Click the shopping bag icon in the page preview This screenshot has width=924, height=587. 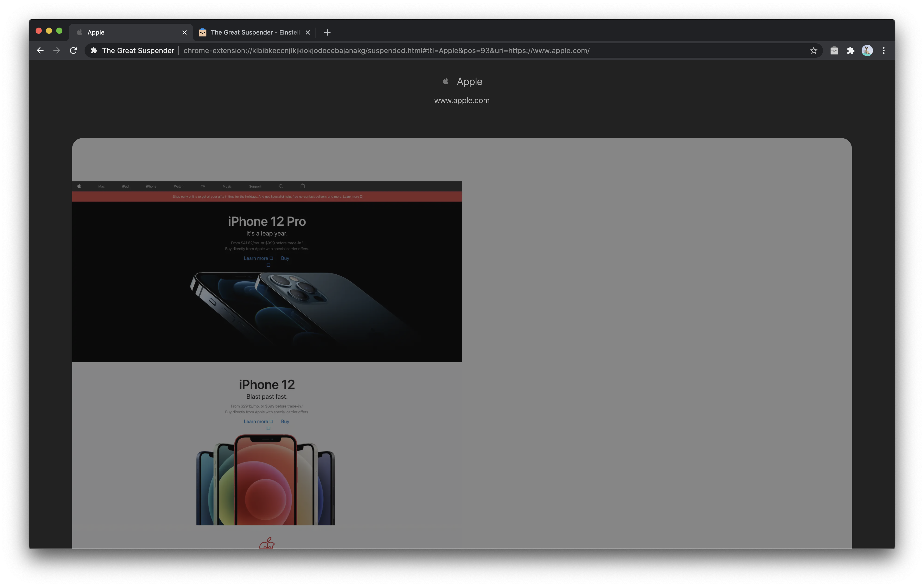point(303,186)
